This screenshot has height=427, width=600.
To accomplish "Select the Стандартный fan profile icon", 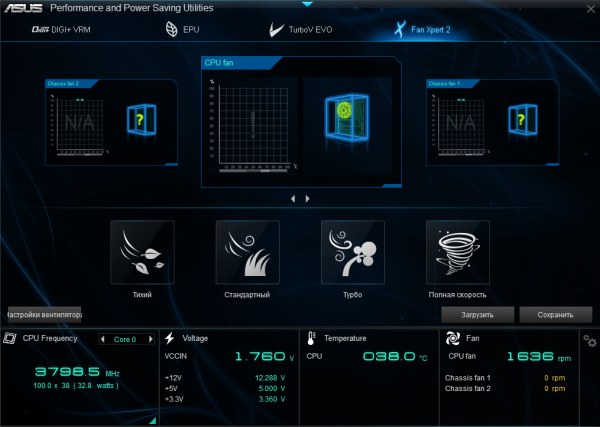I will [x=248, y=252].
